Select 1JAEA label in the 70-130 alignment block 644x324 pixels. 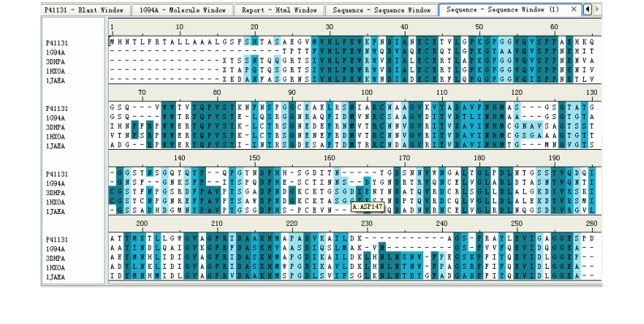click(x=55, y=146)
